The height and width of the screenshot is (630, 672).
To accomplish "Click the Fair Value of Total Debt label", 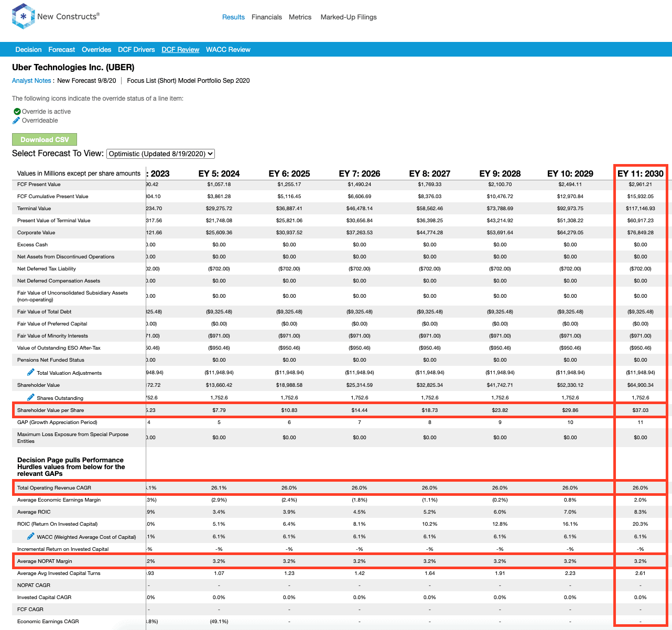I will pyautogui.click(x=44, y=311).
